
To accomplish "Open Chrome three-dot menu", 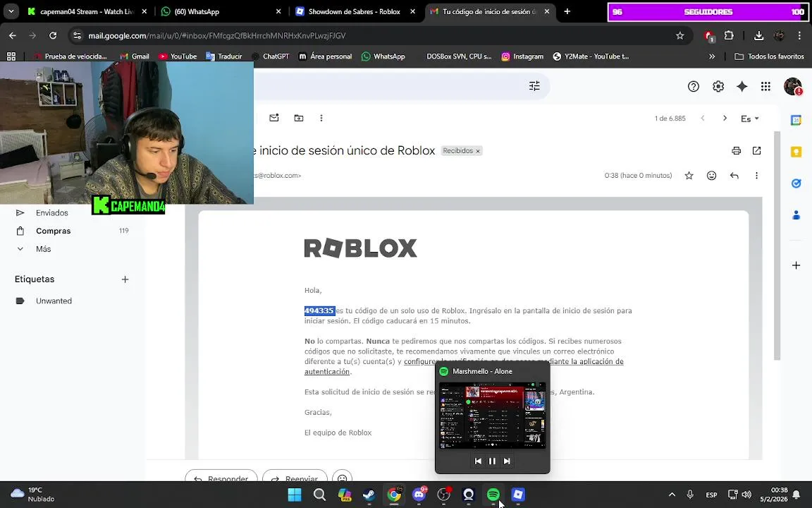I will pos(799,36).
